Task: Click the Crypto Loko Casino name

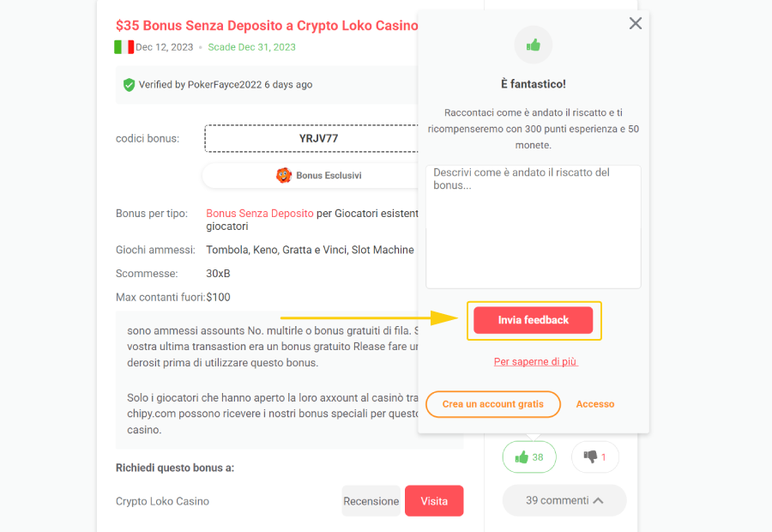Action: pyautogui.click(x=162, y=501)
